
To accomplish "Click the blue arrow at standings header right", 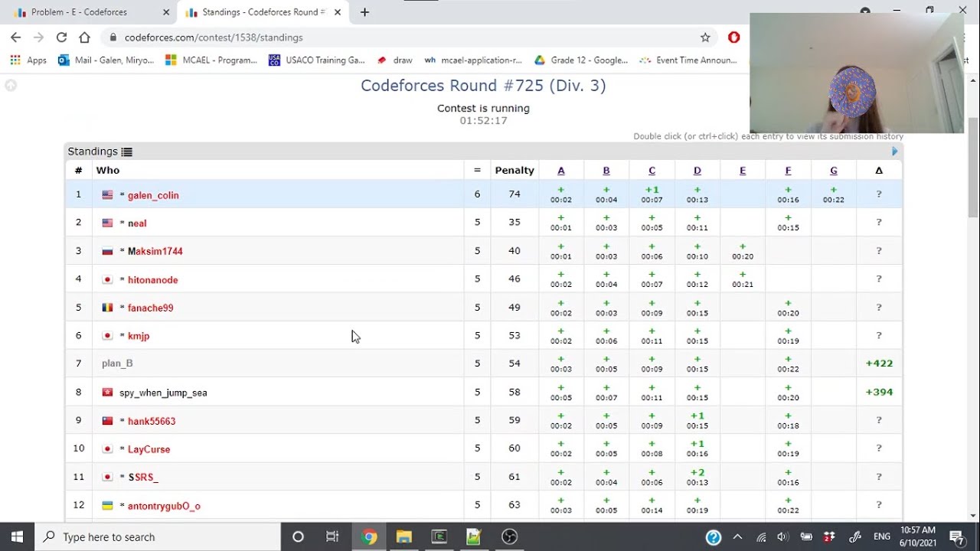I will [x=894, y=152].
